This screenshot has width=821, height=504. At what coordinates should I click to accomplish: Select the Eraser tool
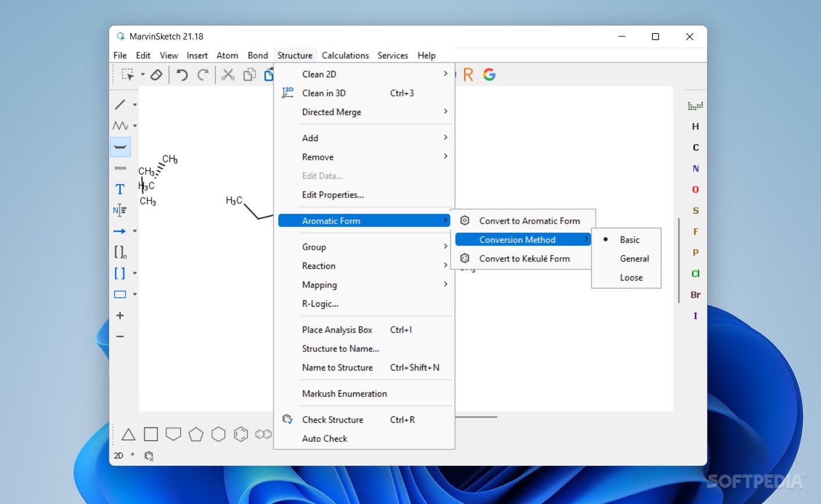[156, 74]
